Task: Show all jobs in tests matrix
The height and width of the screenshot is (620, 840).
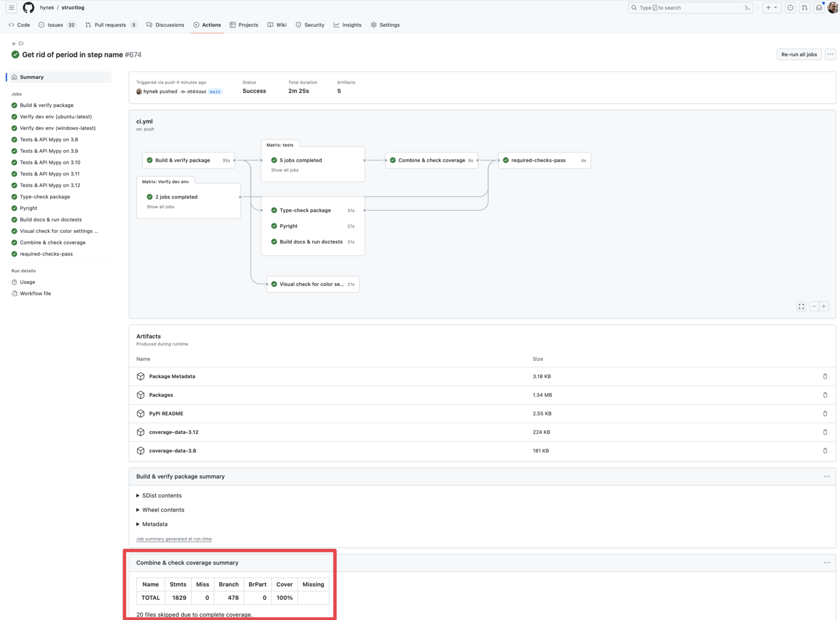Action: point(284,170)
